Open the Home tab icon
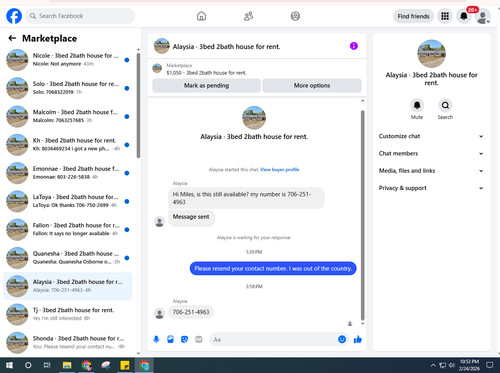Image resolution: width=500 pixels, height=373 pixels. click(x=201, y=16)
